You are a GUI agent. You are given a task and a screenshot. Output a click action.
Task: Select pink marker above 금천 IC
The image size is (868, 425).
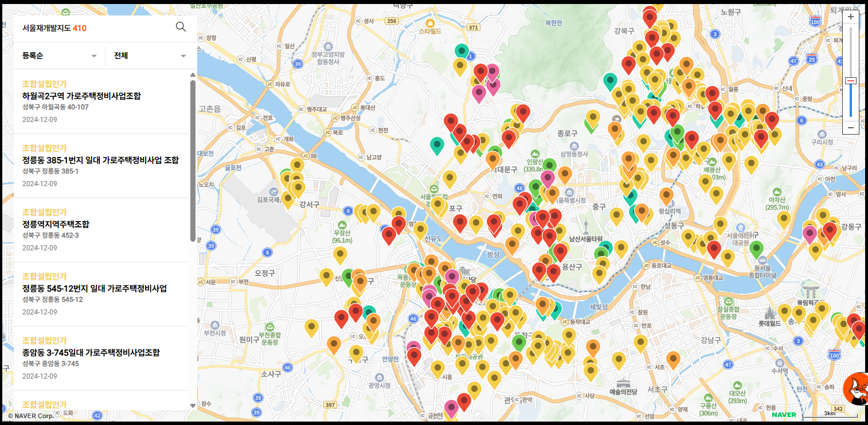(451, 408)
